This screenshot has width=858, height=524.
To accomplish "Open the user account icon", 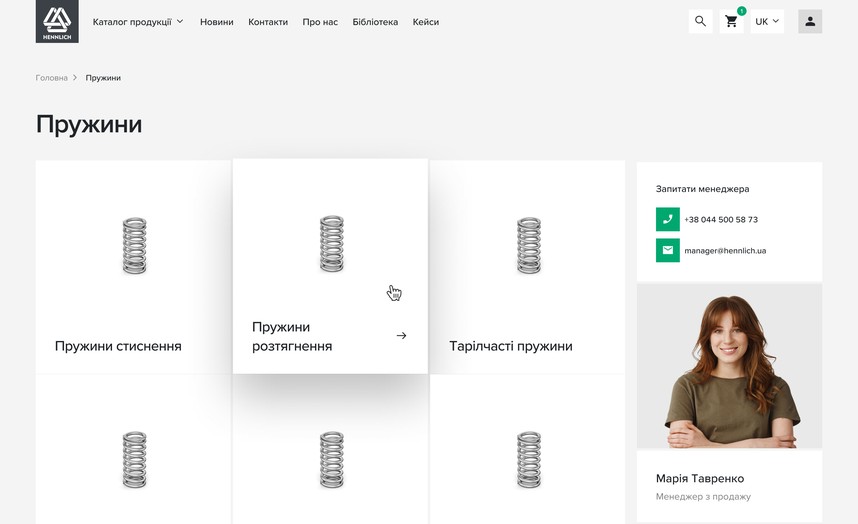I will (810, 21).
